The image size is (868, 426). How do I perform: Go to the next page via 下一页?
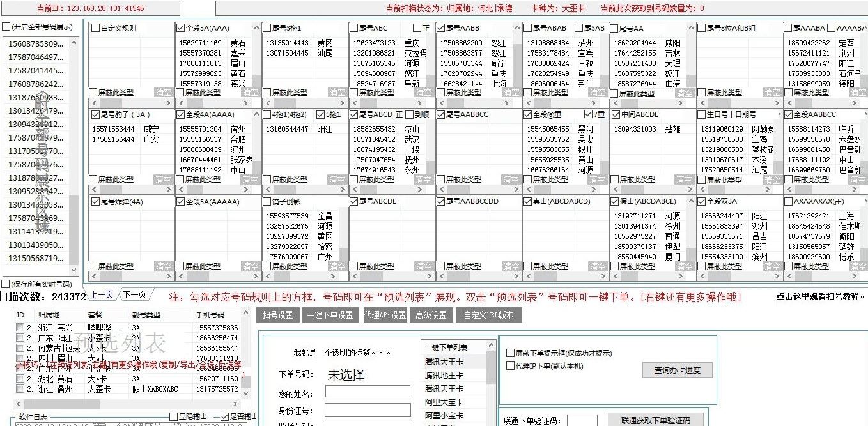136,294
